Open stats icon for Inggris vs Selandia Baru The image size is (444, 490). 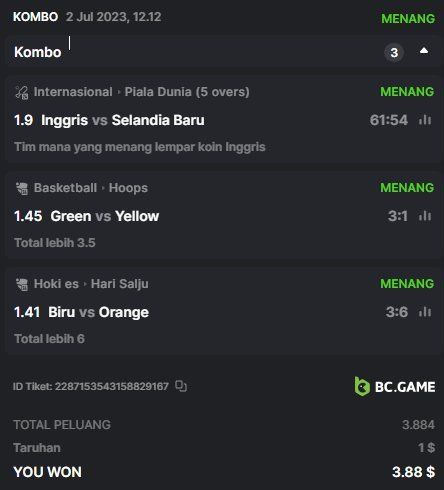pos(425,120)
